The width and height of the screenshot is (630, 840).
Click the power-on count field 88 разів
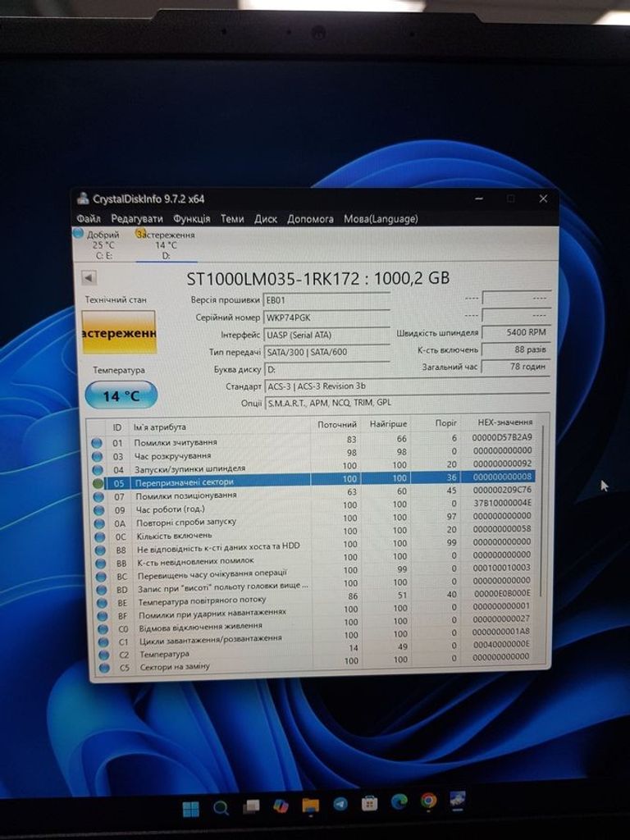tap(515, 349)
